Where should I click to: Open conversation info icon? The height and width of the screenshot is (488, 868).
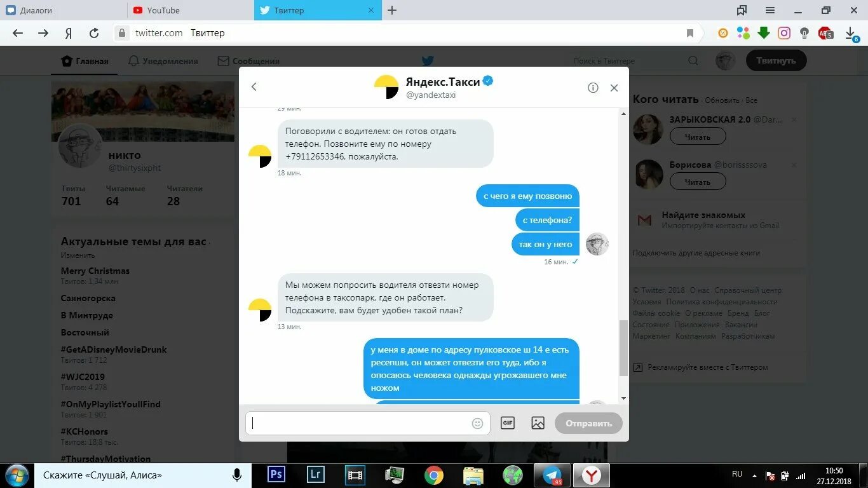click(x=593, y=88)
